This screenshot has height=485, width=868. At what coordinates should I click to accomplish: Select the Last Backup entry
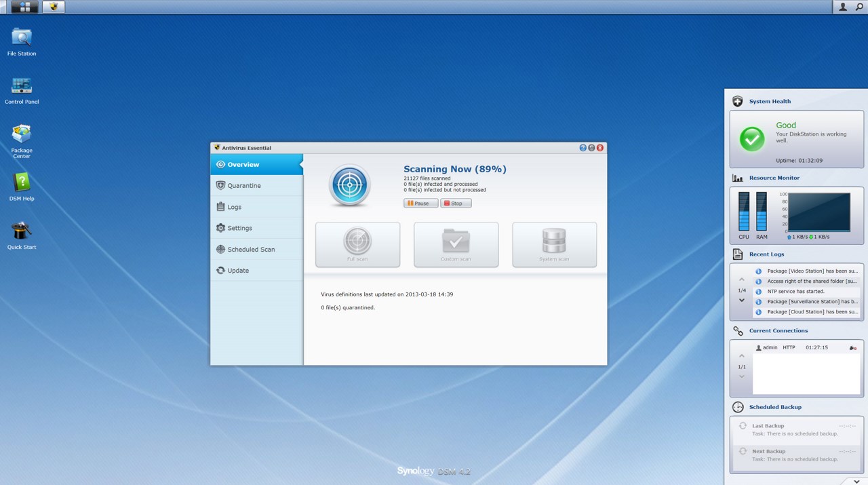point(797,430)
